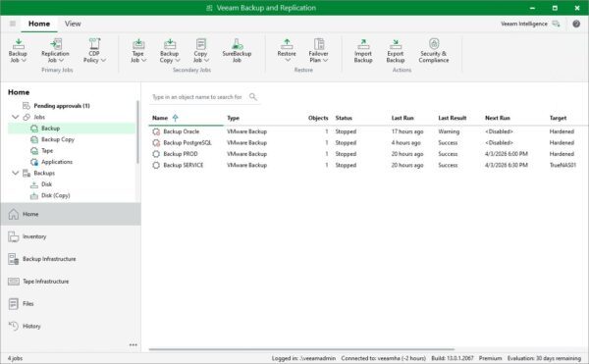Sort by the Last Result column header
This screenshot has height=364, width=589.
(453, 118)
